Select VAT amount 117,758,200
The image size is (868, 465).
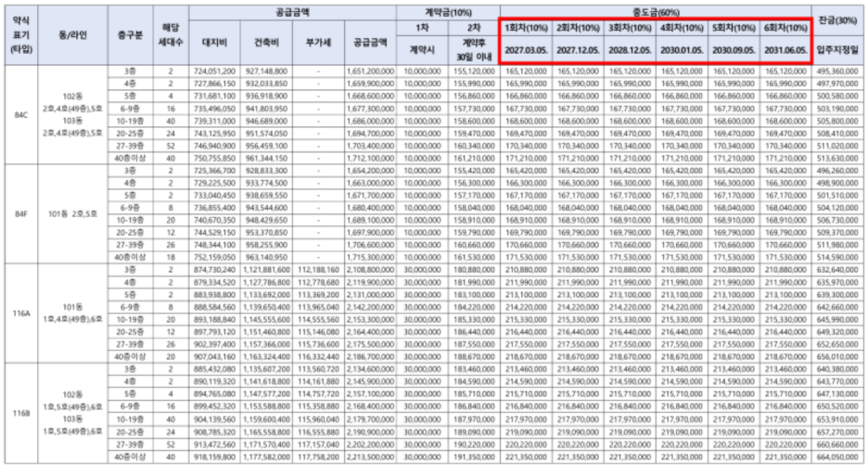tap(318, 458)
